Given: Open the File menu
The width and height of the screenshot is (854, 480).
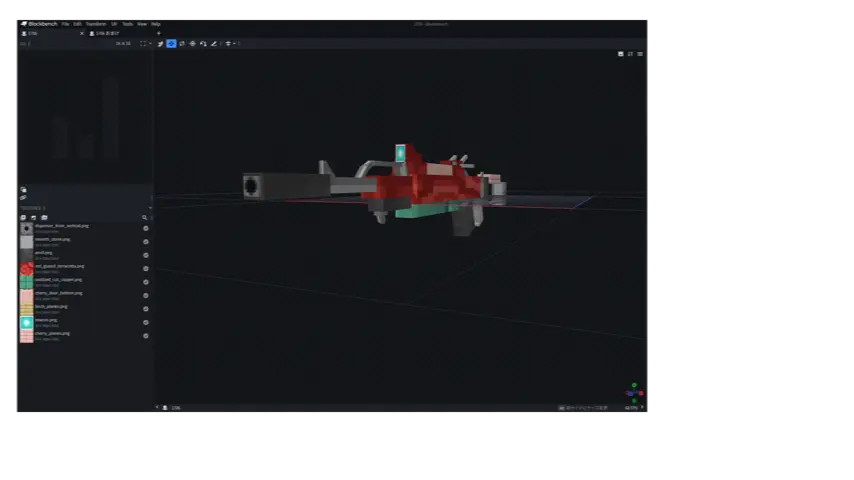Looking at the screenshot, I should 65,24.
